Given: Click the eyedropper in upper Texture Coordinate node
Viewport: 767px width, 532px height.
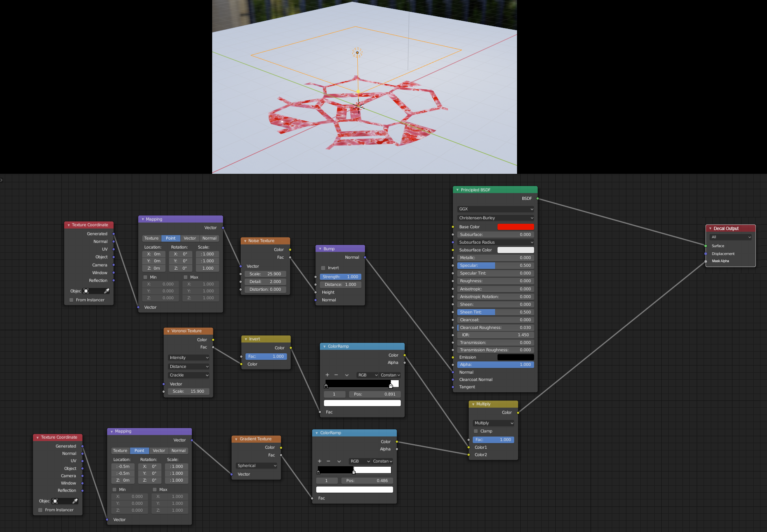Looking at the screenshot, I should (x=107, y=291).
